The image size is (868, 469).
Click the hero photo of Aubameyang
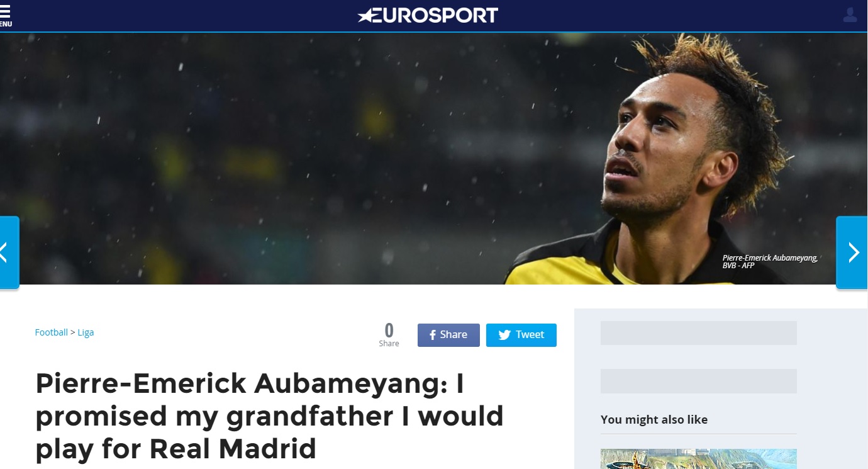[434, 159]
